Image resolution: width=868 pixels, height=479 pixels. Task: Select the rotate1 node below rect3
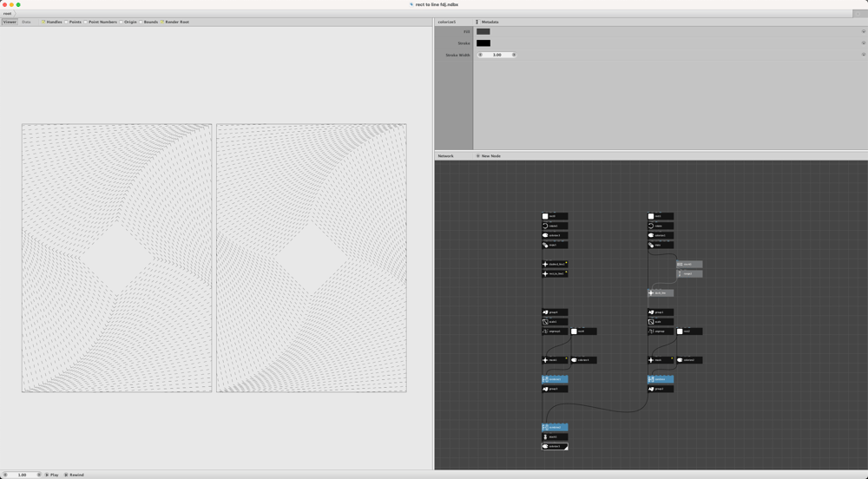555,226
